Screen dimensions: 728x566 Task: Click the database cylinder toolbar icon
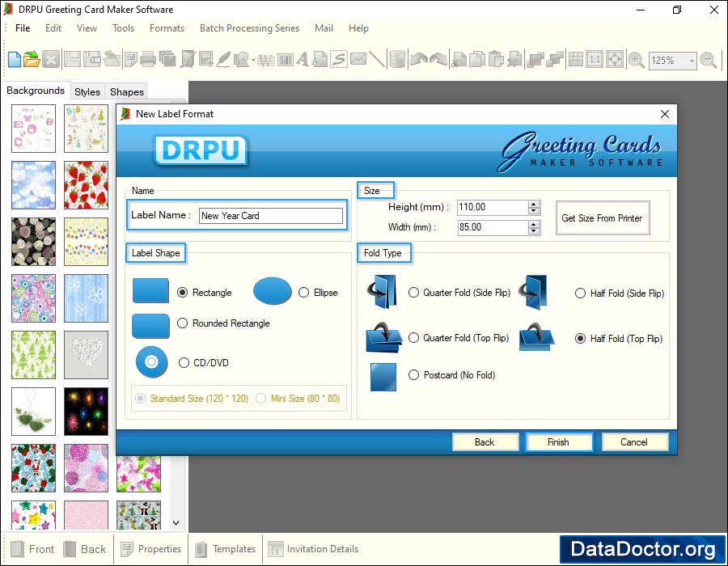pos(397,60)
